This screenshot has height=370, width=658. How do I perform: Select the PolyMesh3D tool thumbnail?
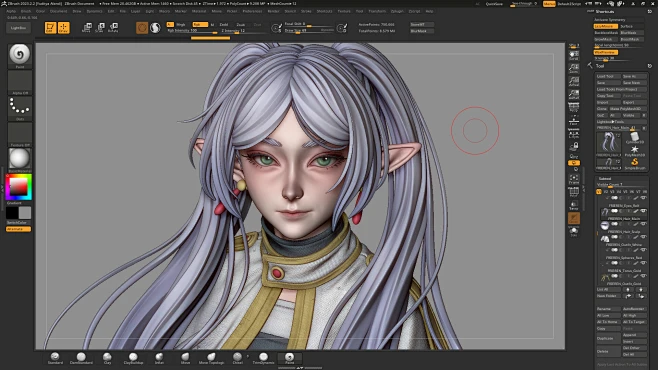[634, 150]
